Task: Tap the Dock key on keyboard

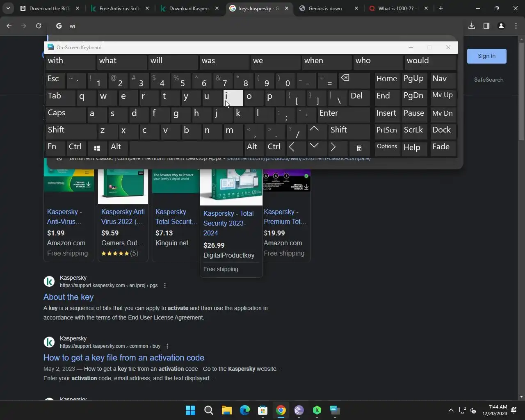Action: point(443,131)
